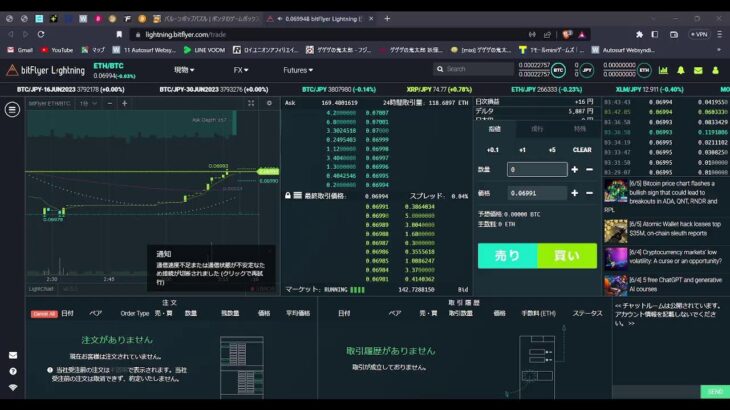Click the 売り sell button

(507, 255)
